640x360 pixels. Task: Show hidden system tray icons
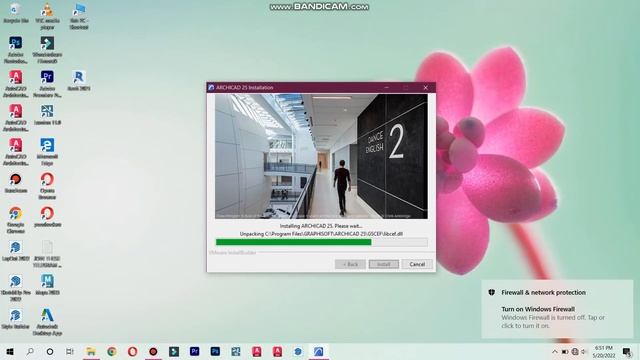tap(554, 351)
